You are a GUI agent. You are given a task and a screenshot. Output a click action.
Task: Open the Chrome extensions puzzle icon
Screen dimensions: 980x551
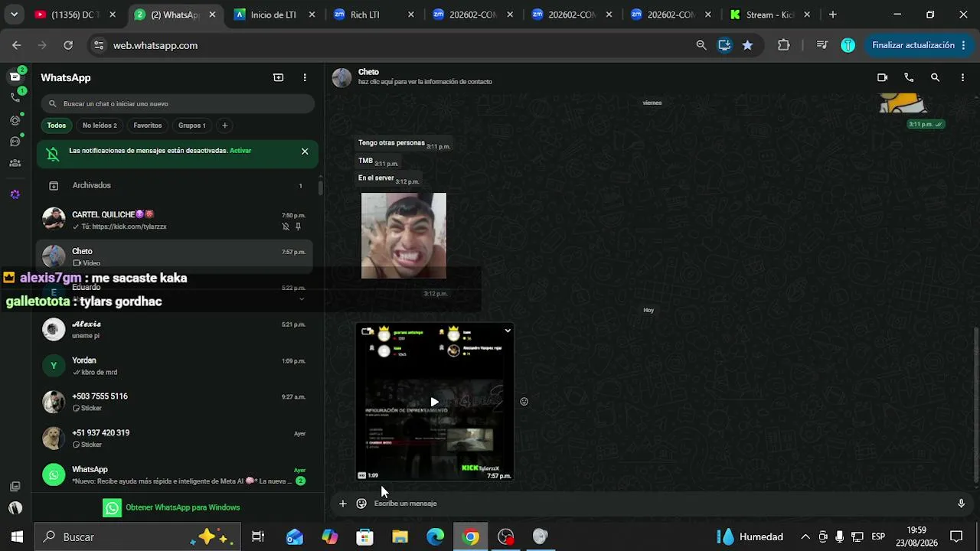point(783,45)
